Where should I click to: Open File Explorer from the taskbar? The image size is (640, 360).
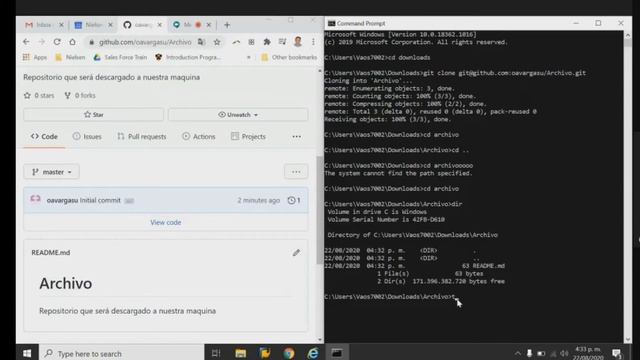[x=240, y=353]
